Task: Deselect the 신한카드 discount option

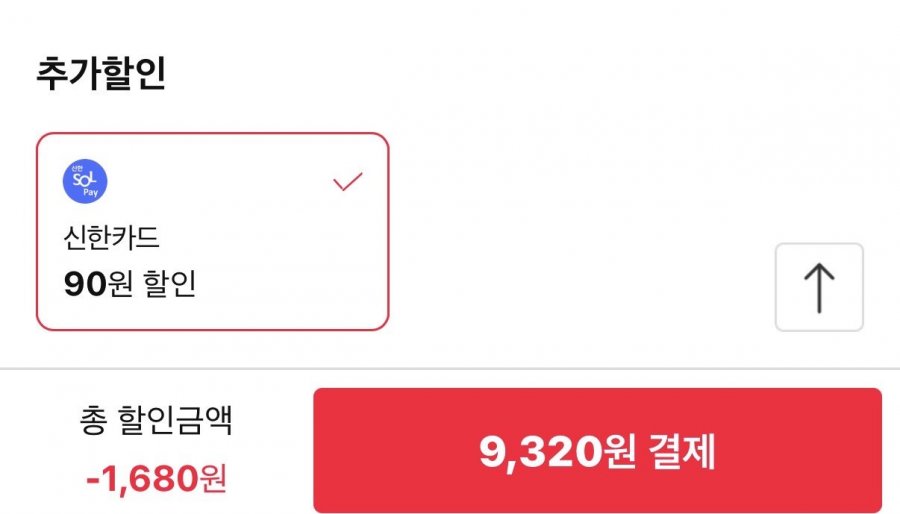Action: [x=212, y=231]
